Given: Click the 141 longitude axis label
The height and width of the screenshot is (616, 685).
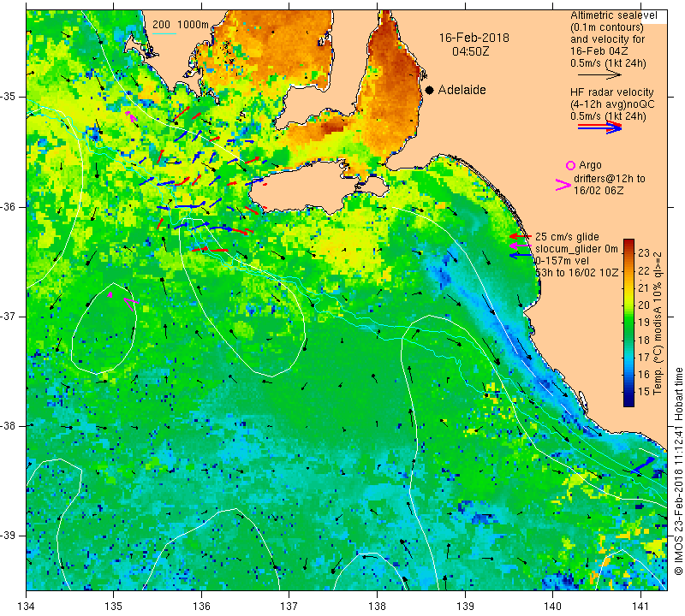Looking at the screenshot, I should coord(640,607).
